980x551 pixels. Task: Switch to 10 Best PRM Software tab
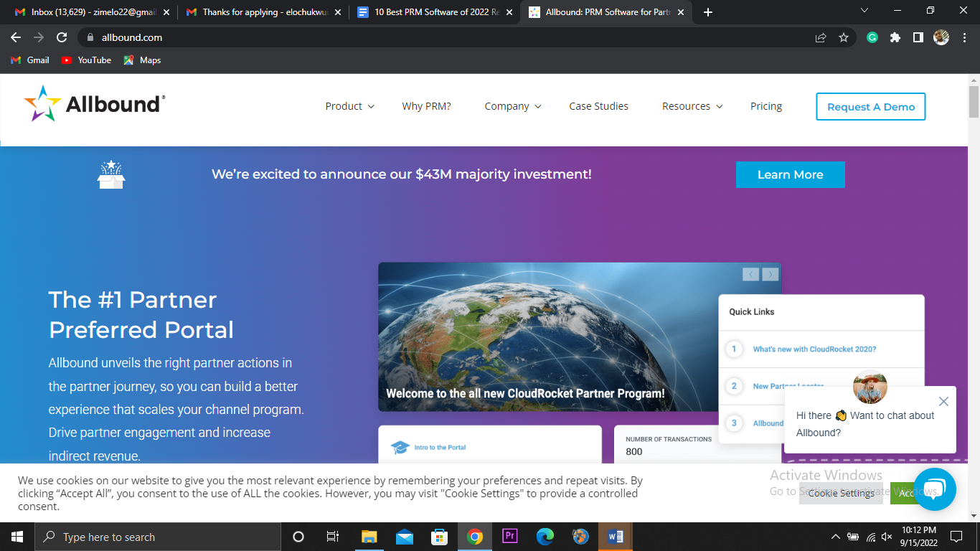435,12
